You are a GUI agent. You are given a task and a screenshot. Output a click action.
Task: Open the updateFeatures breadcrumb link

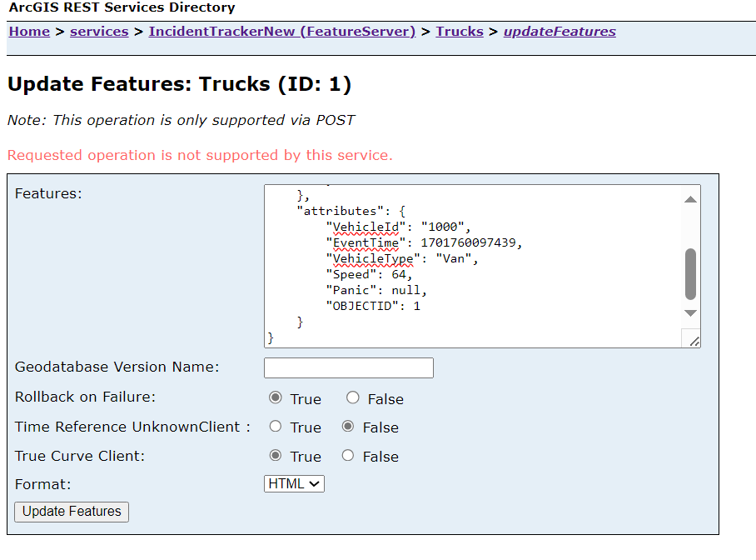point(560,32)
